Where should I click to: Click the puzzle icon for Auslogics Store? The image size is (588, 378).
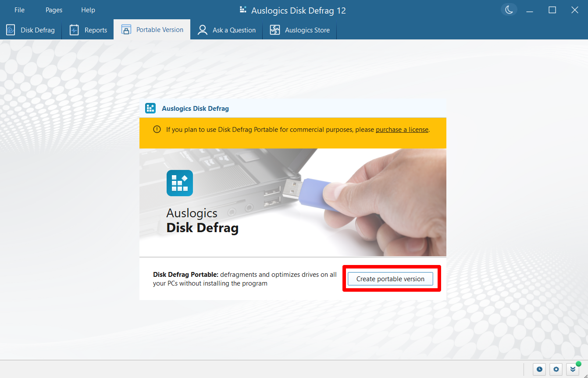pos(274,30)
